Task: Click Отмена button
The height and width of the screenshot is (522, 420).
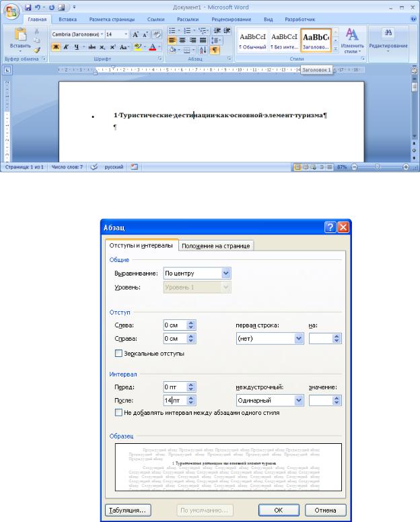Action: 325,510
